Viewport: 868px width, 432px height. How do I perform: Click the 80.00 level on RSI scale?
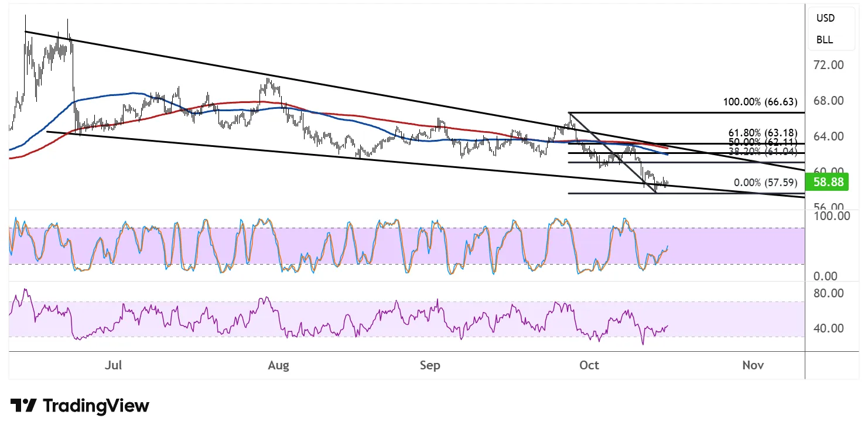829,293
